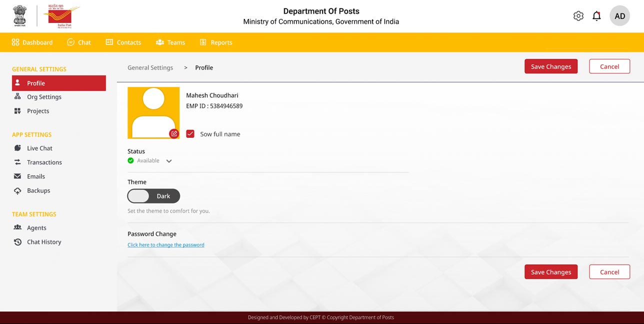This screenshot has width=644, height=324.
Task: Open Chat History under Team Settings
Action: click(44, 242)
